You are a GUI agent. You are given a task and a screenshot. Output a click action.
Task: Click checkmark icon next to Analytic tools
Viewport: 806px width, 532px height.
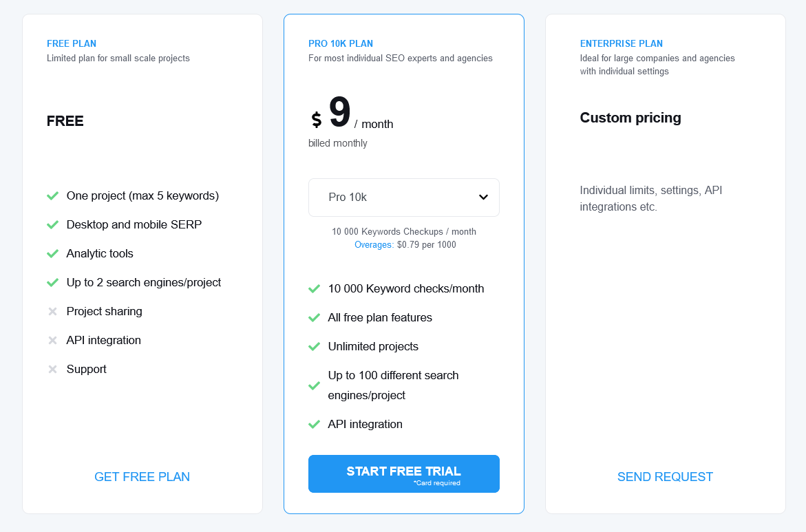click(52, 254)
